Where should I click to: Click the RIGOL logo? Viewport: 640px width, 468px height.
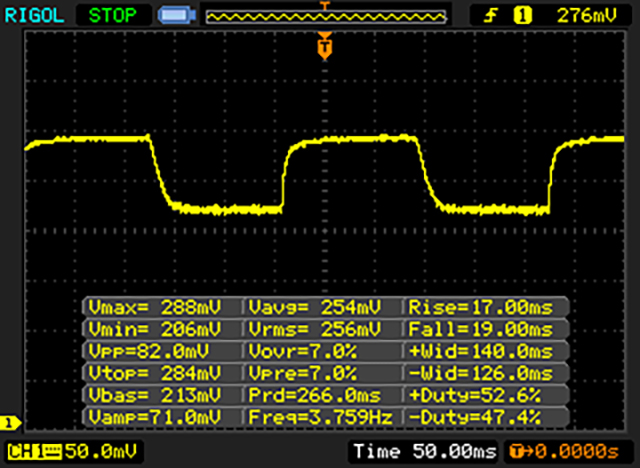click(34, 16)
